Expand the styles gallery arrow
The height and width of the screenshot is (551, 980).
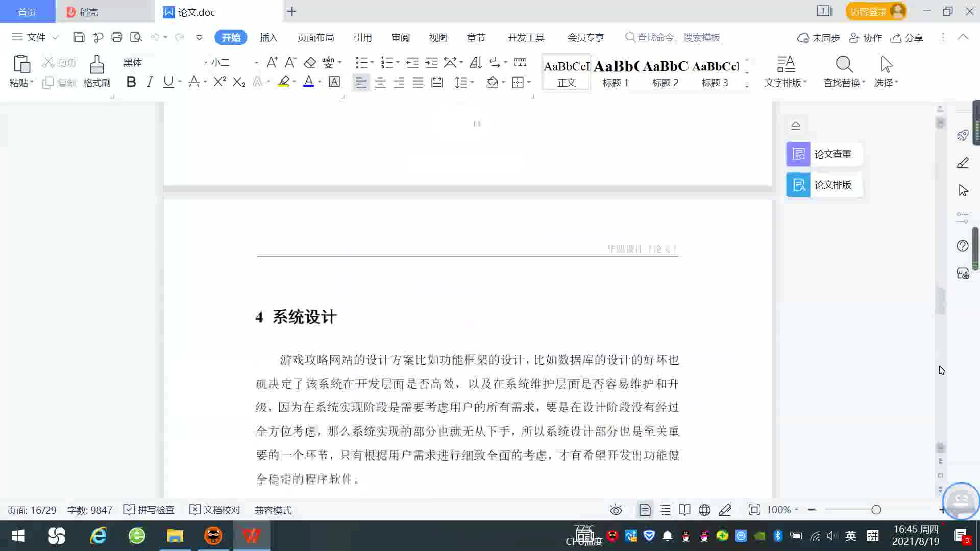pos(747,85)
